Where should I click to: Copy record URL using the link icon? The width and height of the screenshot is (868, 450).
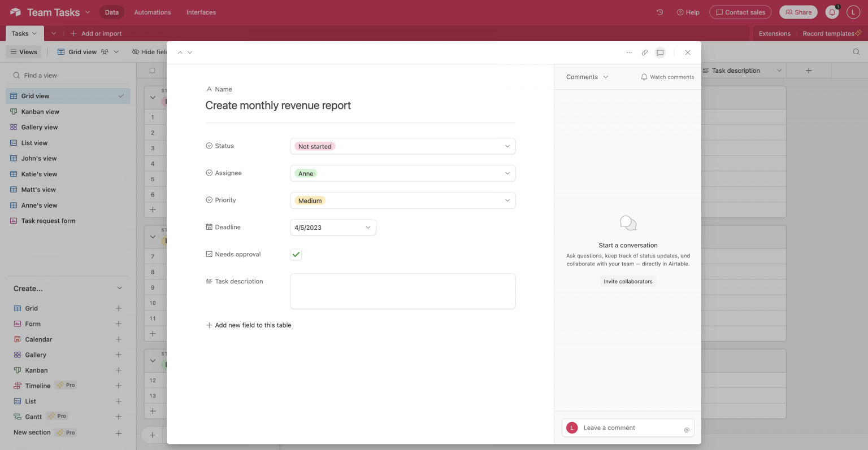[644, 53]
